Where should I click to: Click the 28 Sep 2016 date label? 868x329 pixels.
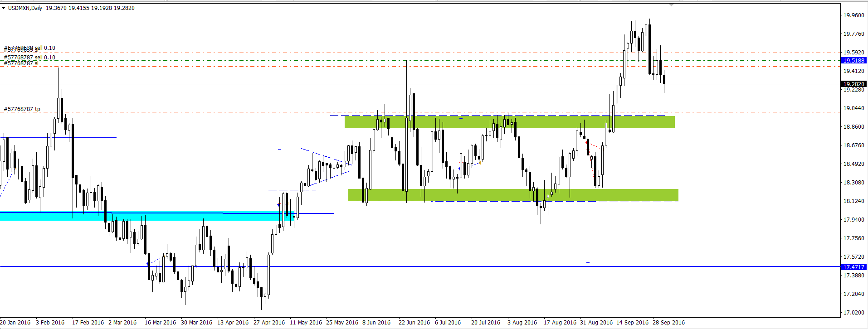tap(669, 323)
